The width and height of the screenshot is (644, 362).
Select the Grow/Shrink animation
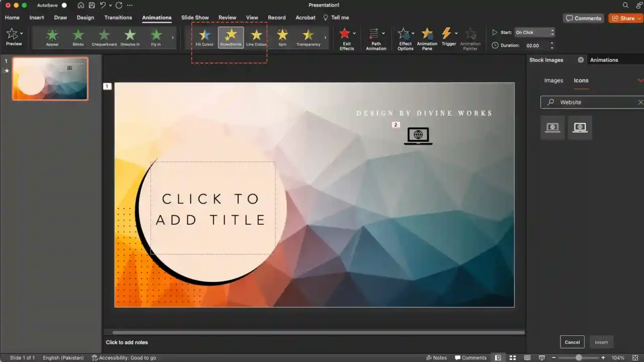pos(230,35)
